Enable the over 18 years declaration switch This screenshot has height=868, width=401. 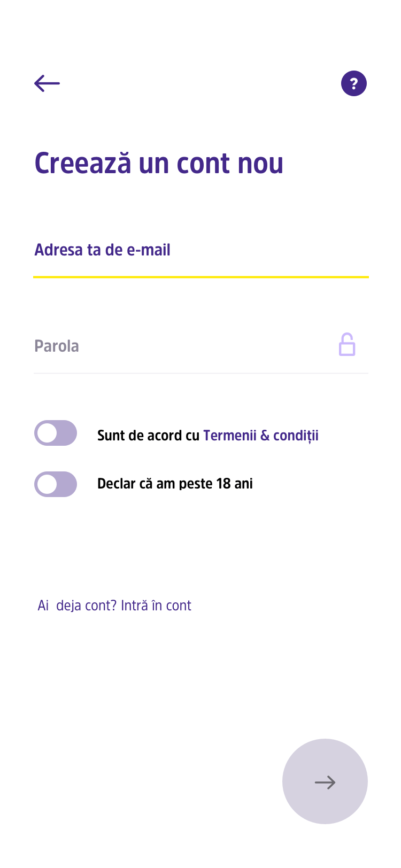[56, 484]
